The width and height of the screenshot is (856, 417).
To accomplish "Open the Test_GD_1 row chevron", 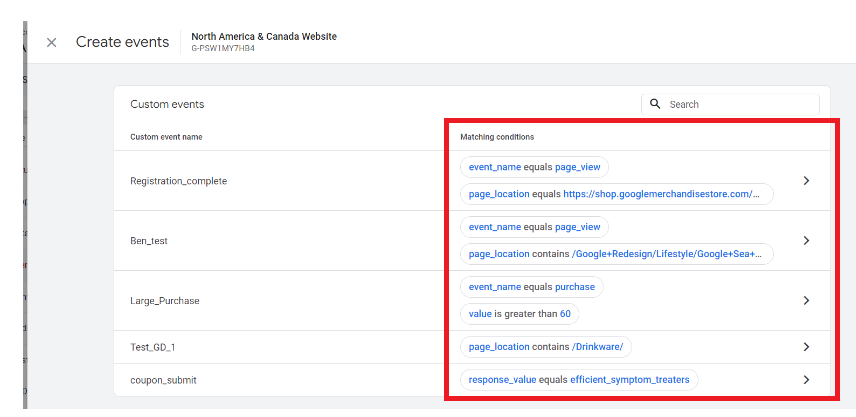I will pyautogui.click(x=806, y=347).
